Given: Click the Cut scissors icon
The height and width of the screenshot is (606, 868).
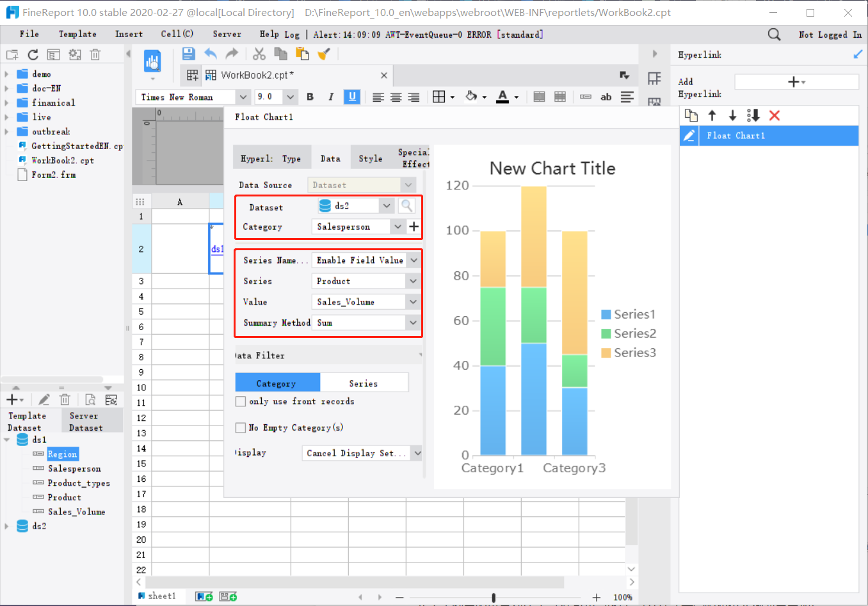Looking at the screenshot, I should click(259, 54).
